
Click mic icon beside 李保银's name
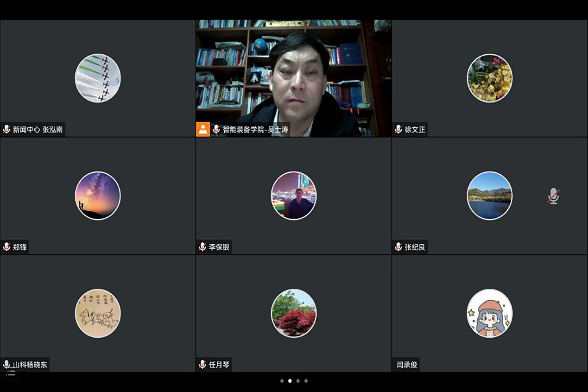point(202,247)
